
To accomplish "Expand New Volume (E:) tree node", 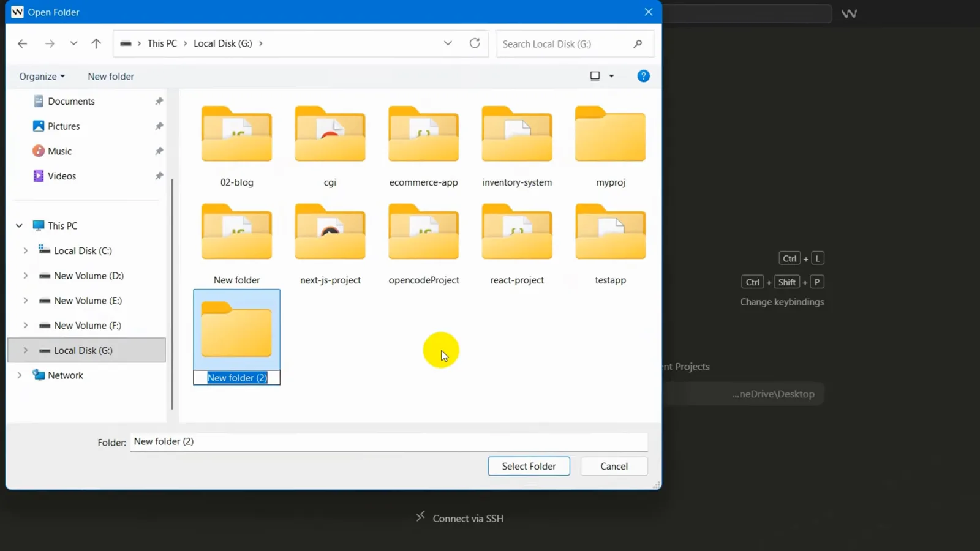I will pos(25,301).
